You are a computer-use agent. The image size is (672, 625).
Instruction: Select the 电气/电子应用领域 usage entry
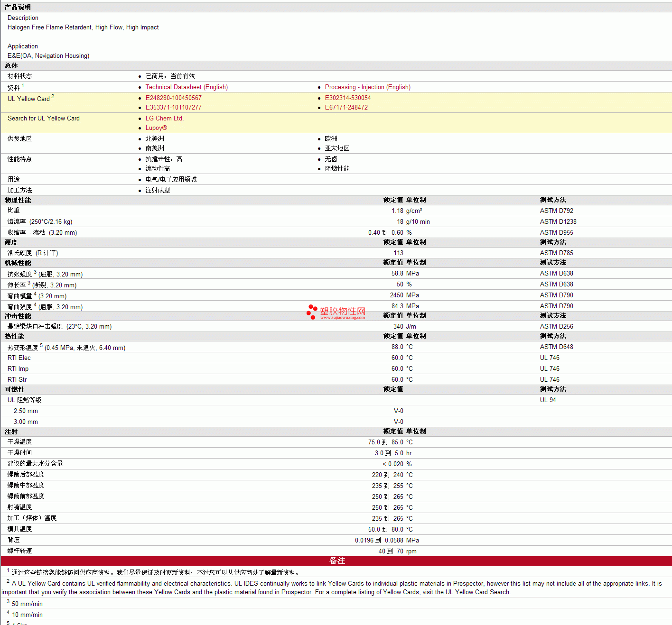point(171,180)
